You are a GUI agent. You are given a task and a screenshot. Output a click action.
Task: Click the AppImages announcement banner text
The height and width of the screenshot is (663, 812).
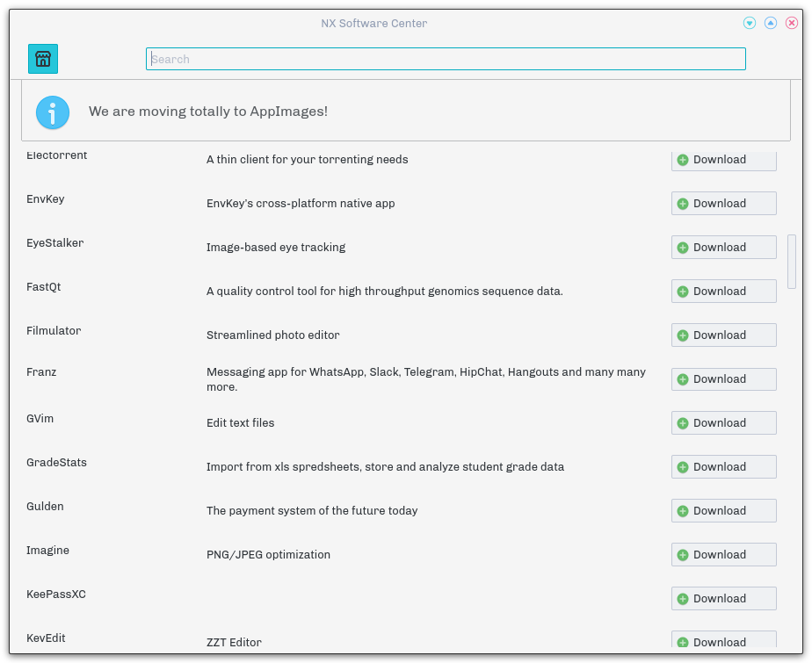click(208, 112)
